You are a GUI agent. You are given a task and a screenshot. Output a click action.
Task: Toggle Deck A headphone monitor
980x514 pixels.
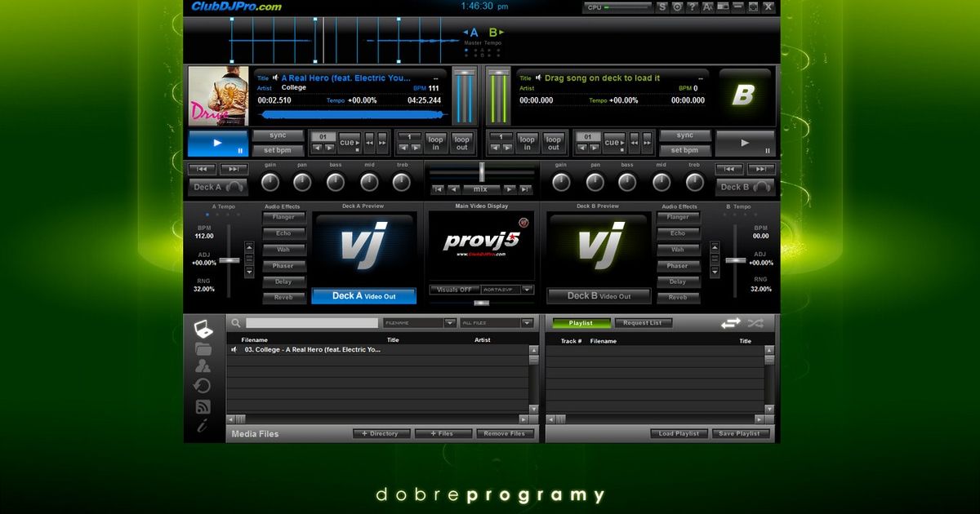point(218,187)
